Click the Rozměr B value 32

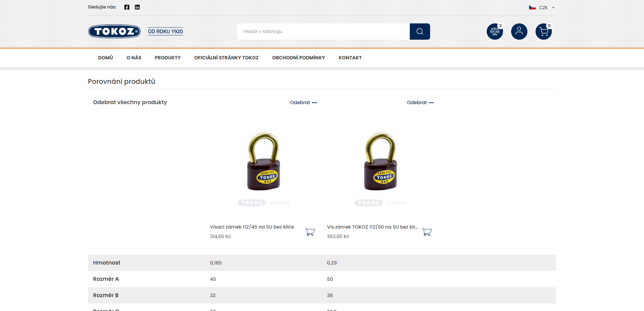coord(213,295)
